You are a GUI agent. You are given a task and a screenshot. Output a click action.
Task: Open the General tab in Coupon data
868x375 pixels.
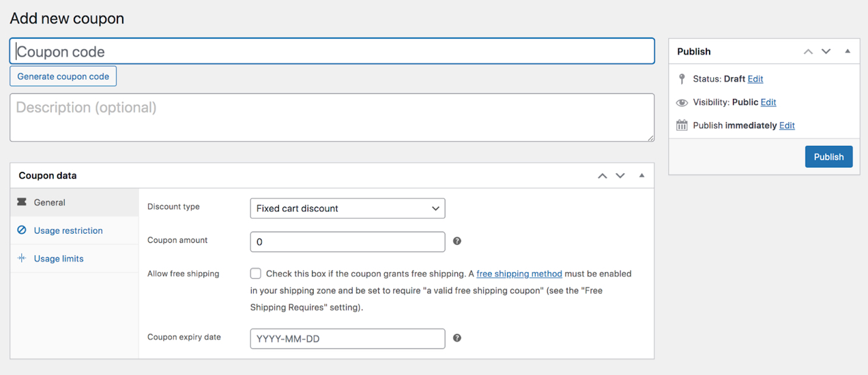click(74, 202)
